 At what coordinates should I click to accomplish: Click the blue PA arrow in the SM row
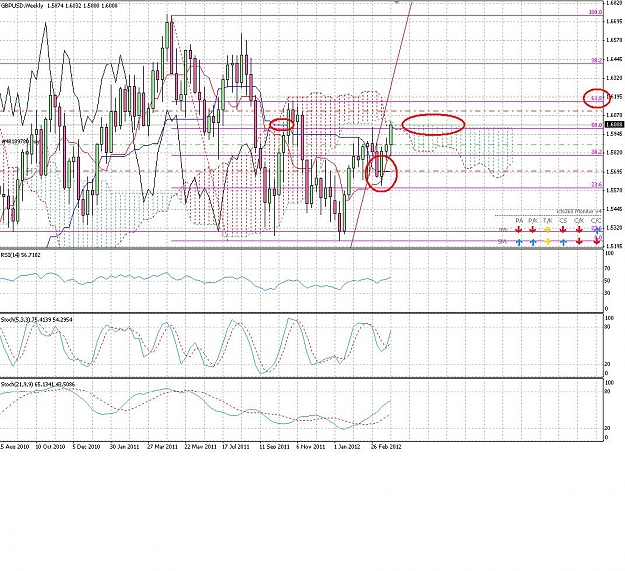tap(519, 241)
